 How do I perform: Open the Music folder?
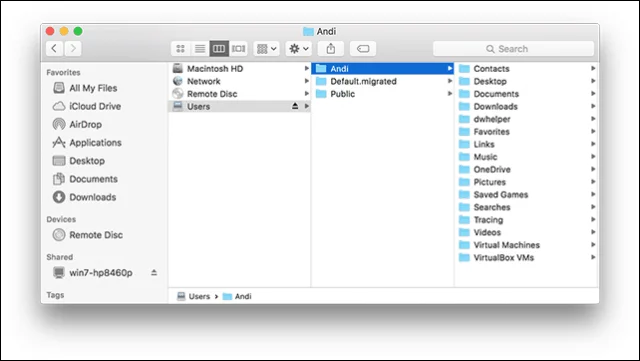point(527,157)
